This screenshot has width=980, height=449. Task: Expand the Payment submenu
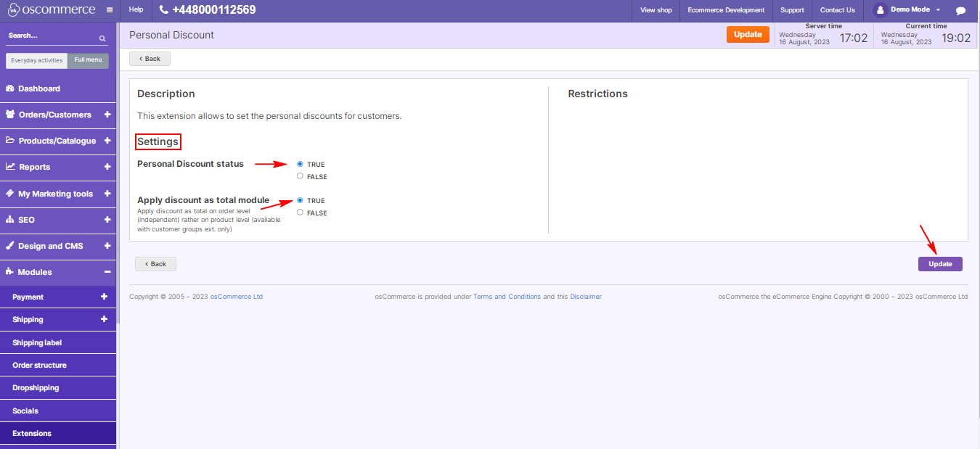pos(104,297)
